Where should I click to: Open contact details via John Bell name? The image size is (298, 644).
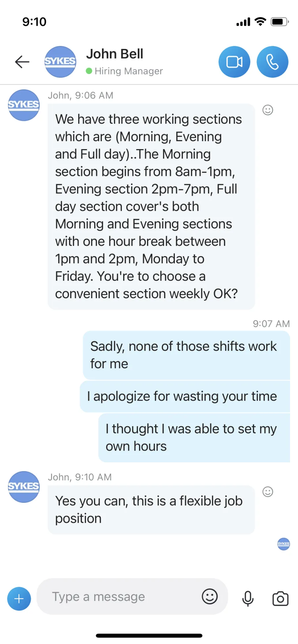coord(115,54)
